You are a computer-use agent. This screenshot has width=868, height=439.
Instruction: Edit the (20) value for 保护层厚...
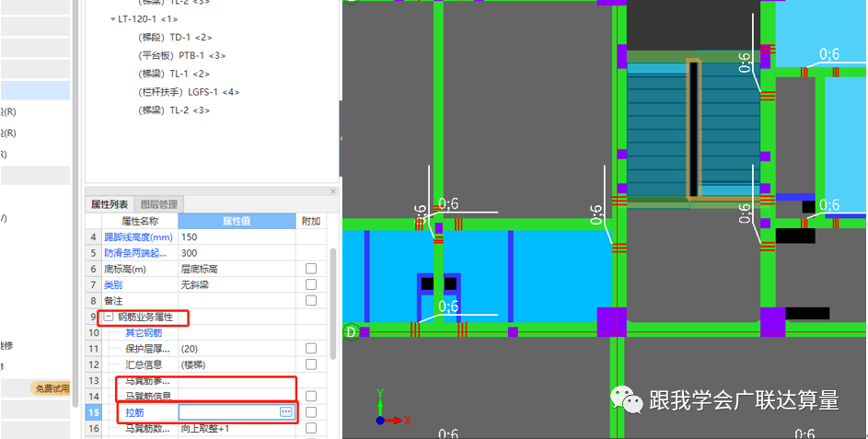tap(237, 350)
